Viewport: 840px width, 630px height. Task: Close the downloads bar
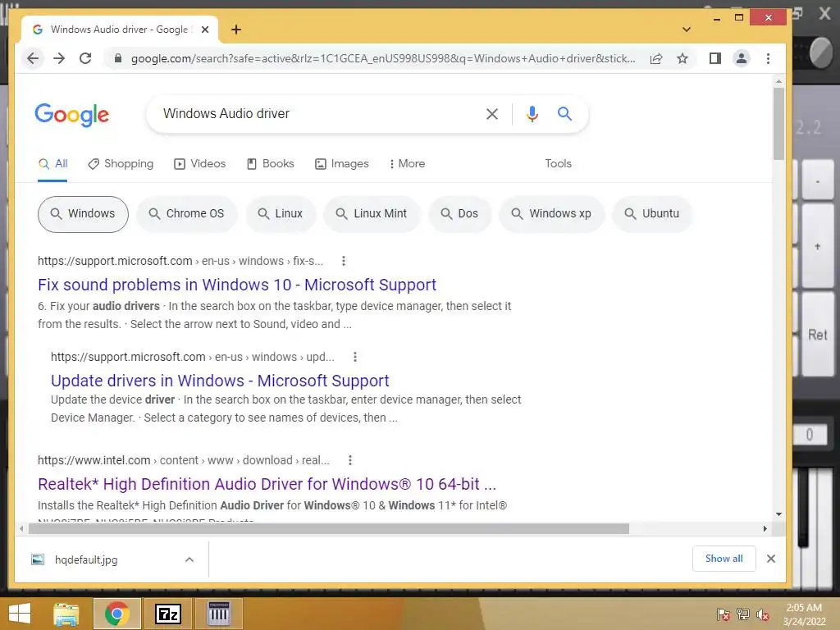tap(771, 559)
